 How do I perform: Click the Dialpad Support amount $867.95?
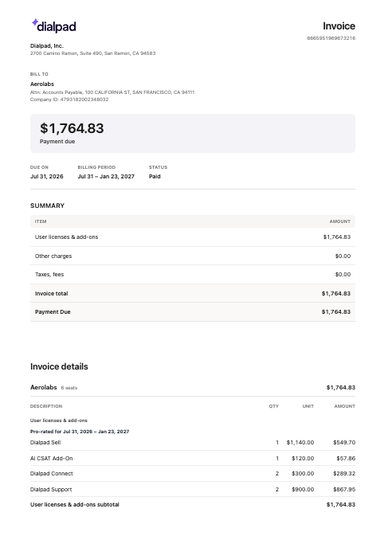coord(344,490)
